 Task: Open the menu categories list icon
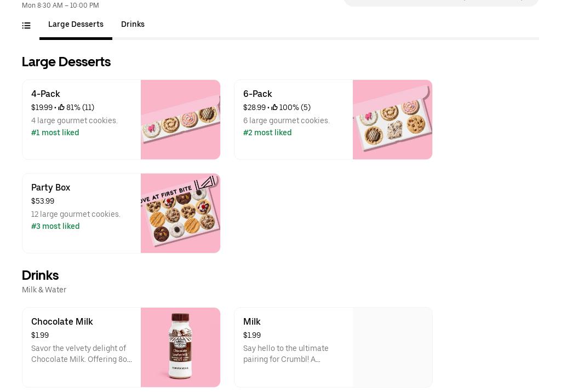[26, 25]
